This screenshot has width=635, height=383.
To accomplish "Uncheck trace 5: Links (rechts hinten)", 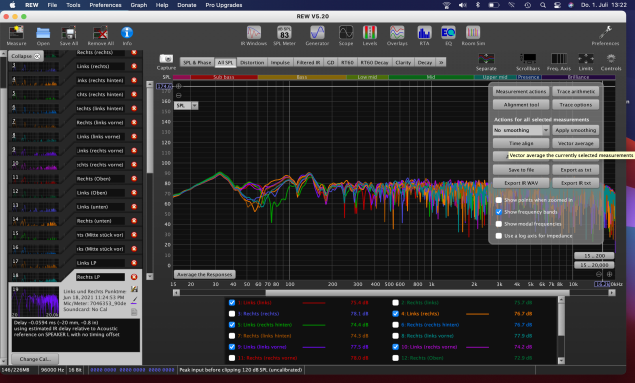I will click(x=232, y=325).
